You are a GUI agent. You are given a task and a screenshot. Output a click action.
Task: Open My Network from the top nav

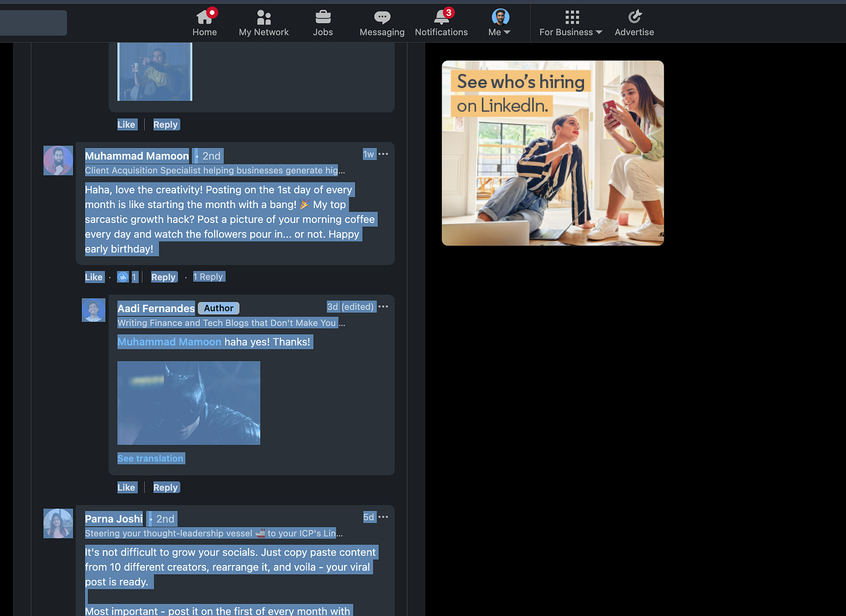[x=264, y=23]
